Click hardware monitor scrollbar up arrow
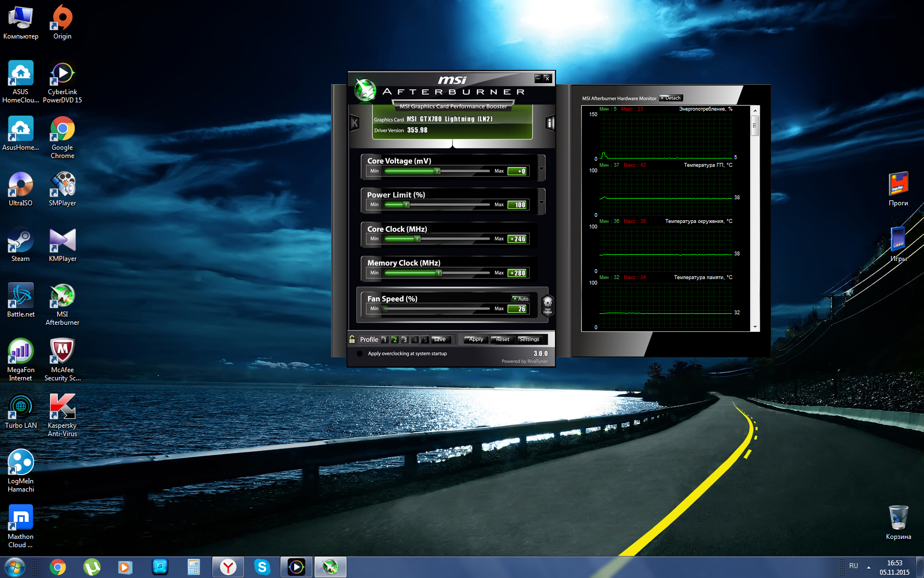The width and height of the screenshot is (924, 578). click(x=755, y=110)
